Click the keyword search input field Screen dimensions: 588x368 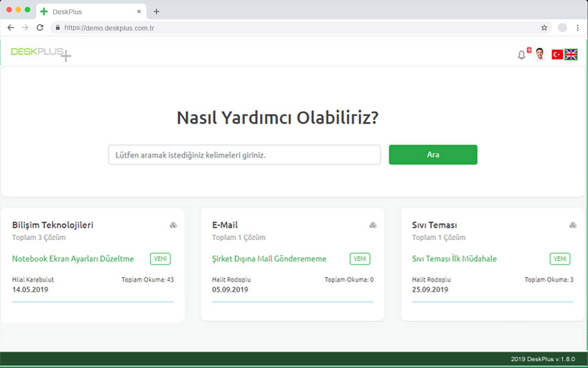point(244,154)
